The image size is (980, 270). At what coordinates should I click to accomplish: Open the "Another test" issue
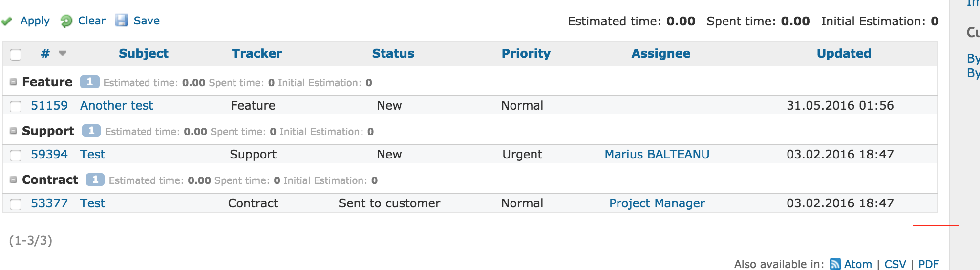click(x=116, y=105)
